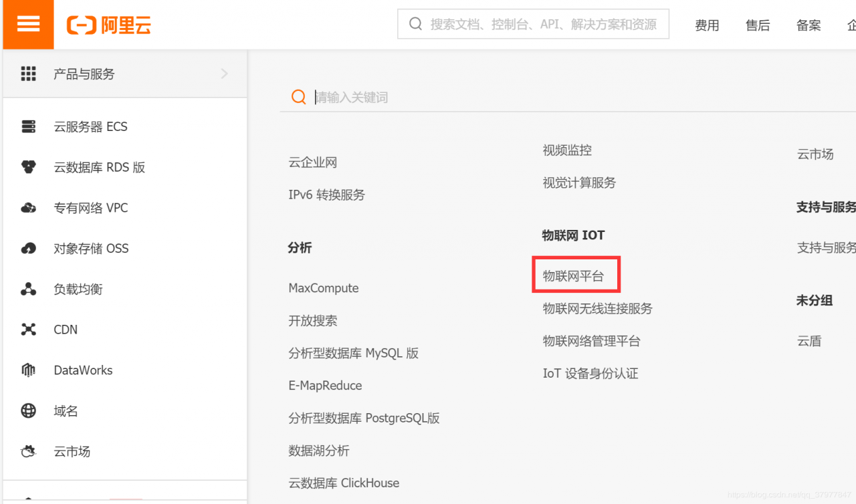Open the 视频监控 link
Image resolution: width=856 pixels, height=504 pixels.
(x=567, y=150)
